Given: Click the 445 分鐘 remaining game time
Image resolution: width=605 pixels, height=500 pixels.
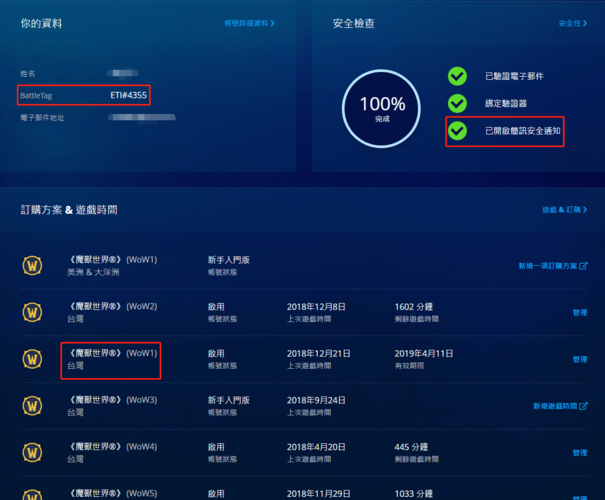Looking at the screenshot, I should (411, 447).
